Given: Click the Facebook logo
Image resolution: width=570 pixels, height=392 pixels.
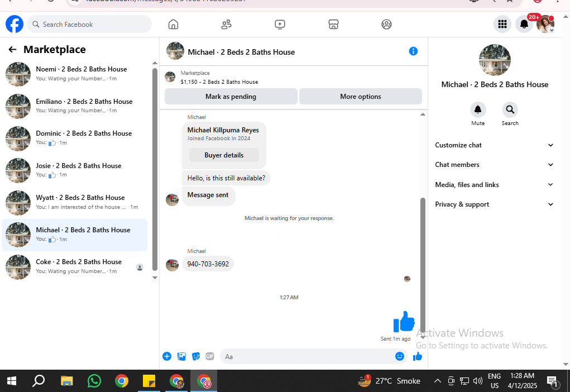Looking at the screenshot, I should tap(15, 24).
